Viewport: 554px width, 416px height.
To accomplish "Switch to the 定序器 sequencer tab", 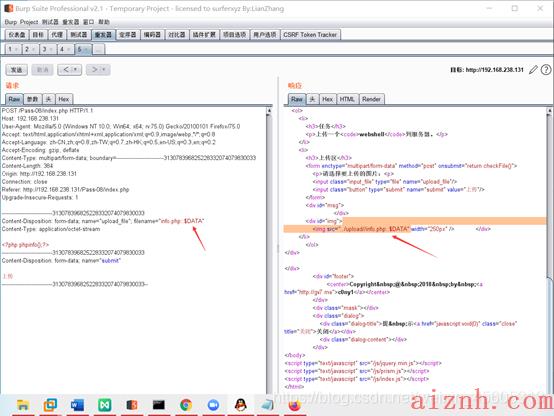I will point(128,35).
